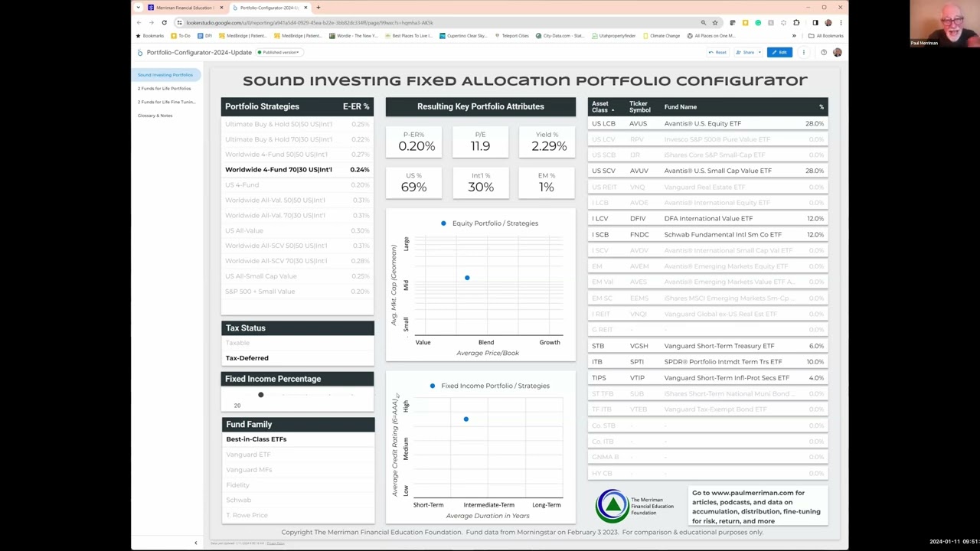The image size is (980, 551).
Task: Click the VTIP Vanguard Short-Term Infl-Prot row
Action: (707, 378)
